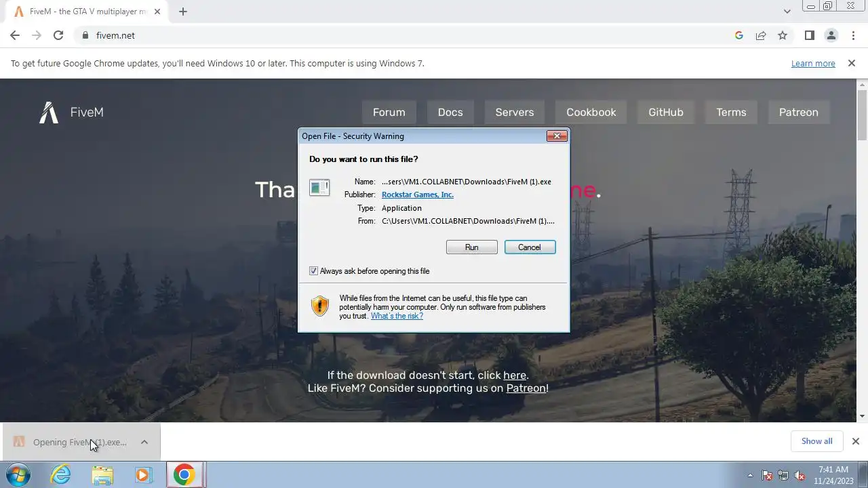Show all downloads

click(x=816, y=441)
